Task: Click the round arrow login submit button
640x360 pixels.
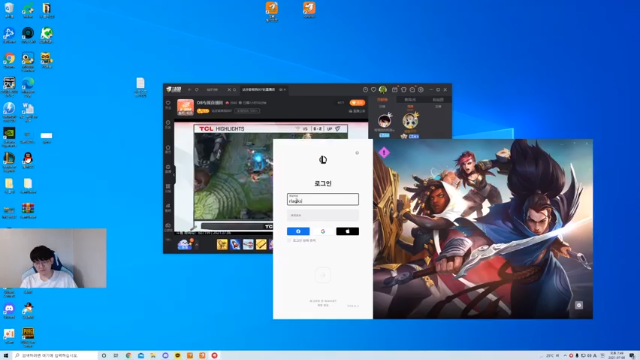Action: [322, 275]
